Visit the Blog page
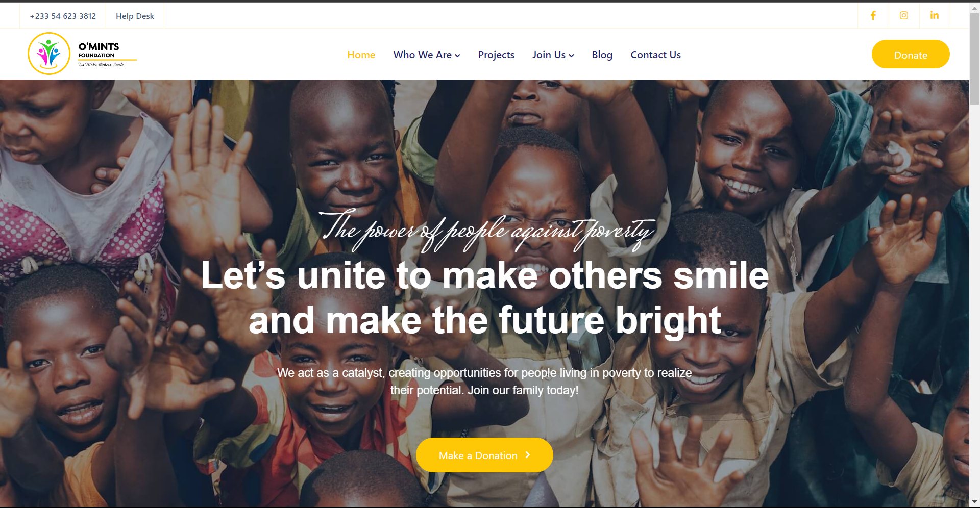980x508 pixels. click(x=602, y=55)
